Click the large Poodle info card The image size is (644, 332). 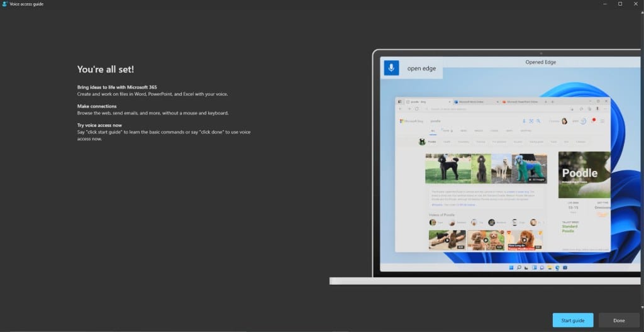[x=584, y=174]
